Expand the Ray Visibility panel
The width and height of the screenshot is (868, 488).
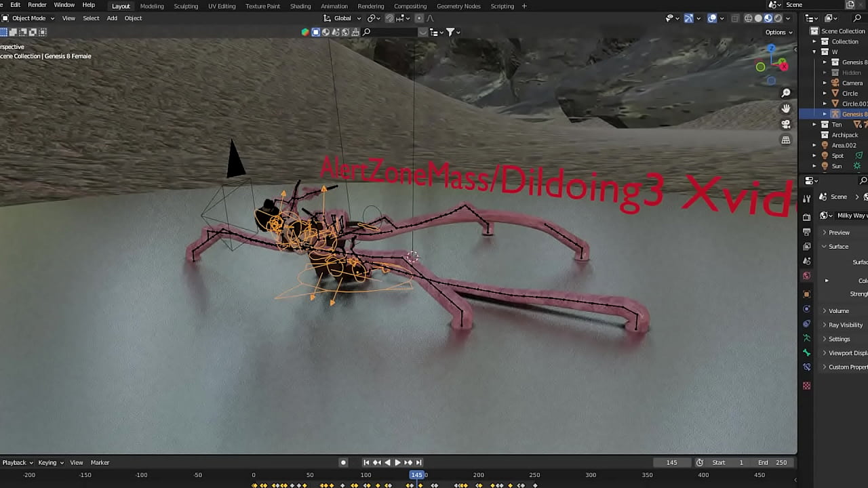point(845,325)
